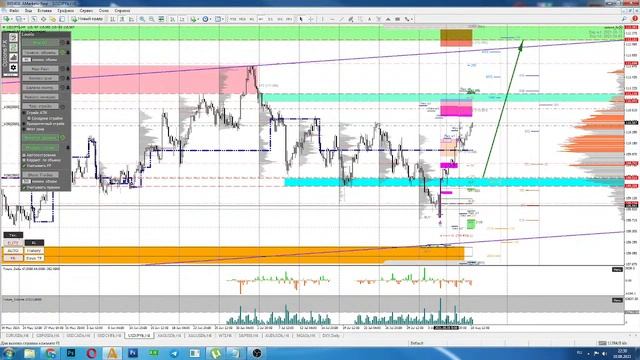Open the dropdown arrow beside New Chart icon
The height and width of the screenshot is (360, 640).
coord(11,19)
